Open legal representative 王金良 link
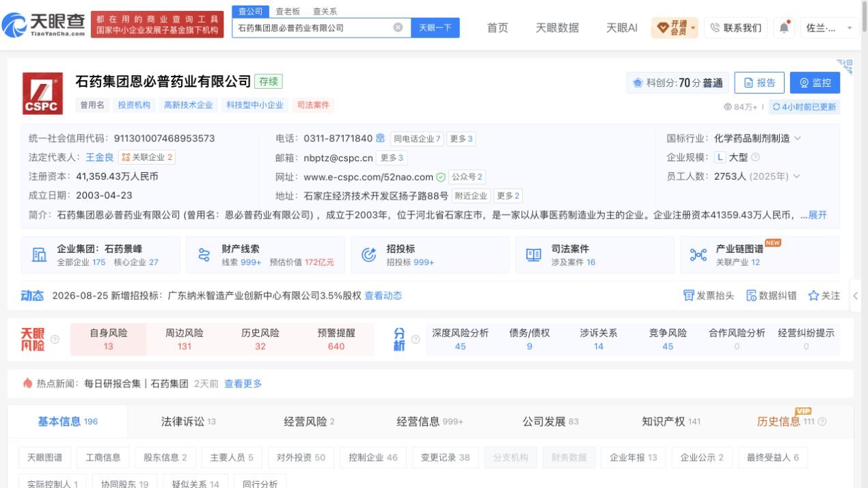Screen dimensions: 868x488 click(100, 157)
